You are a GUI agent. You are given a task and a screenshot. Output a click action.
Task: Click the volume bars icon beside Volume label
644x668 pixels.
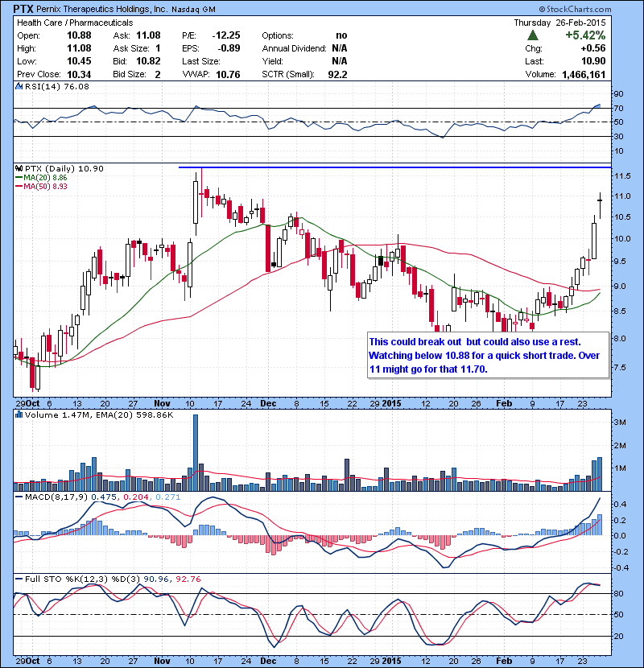pyautogui.click(x=19, y=414)
